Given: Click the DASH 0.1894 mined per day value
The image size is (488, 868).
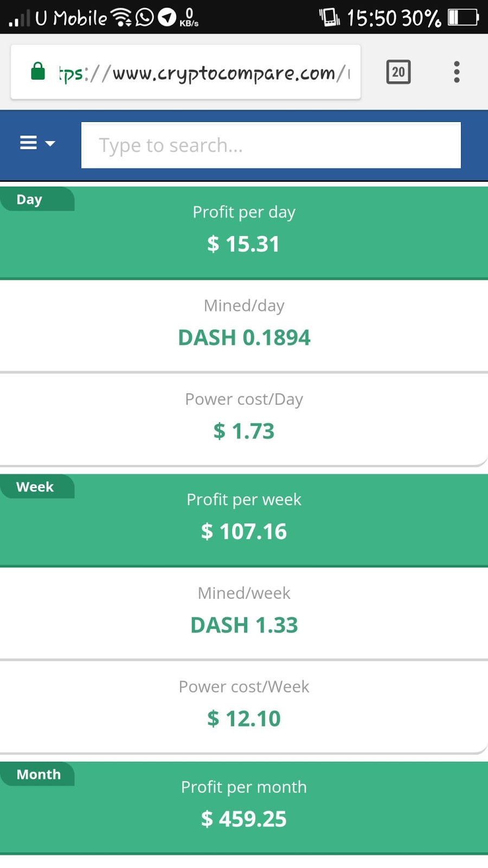Looking at the screenshot, I should point(244,338).
